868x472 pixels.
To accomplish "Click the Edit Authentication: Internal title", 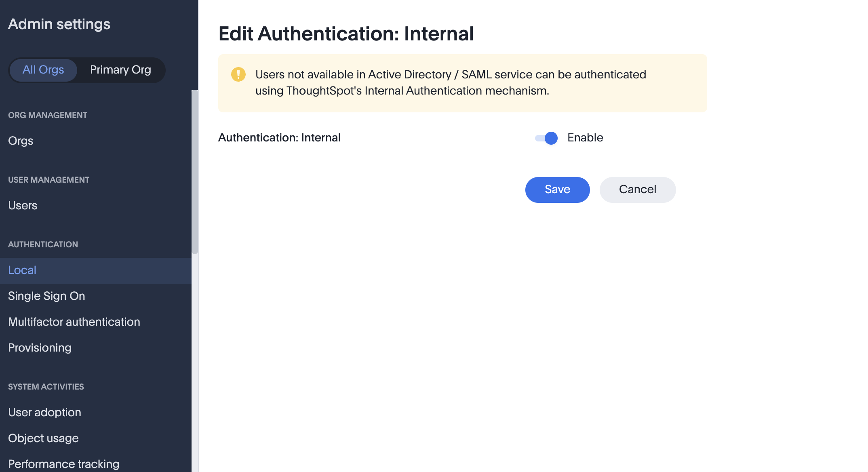I will pos(346,34).
